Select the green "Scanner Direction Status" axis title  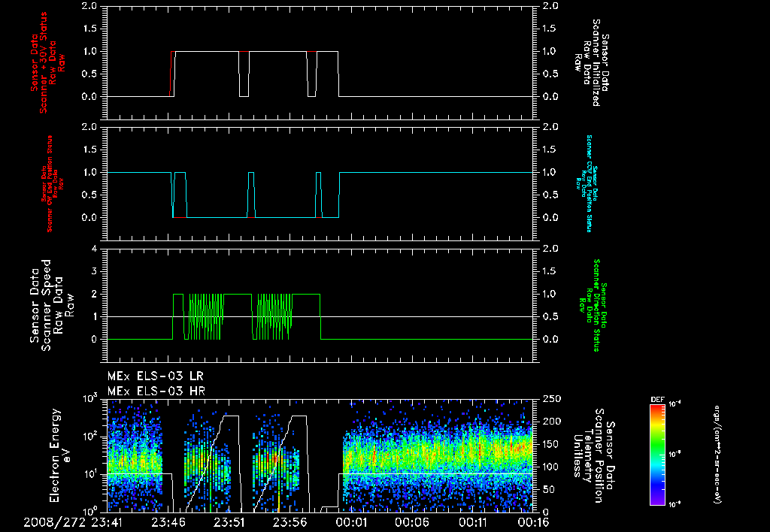(593, 305)
